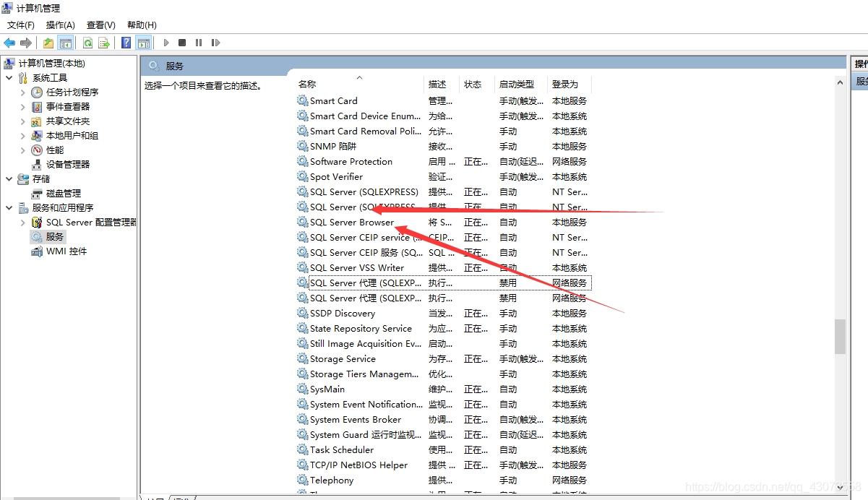Viewport: 868px width, 500px height.
Task: Click the blue Back arrow in toolbar
Action: [9, 43]
